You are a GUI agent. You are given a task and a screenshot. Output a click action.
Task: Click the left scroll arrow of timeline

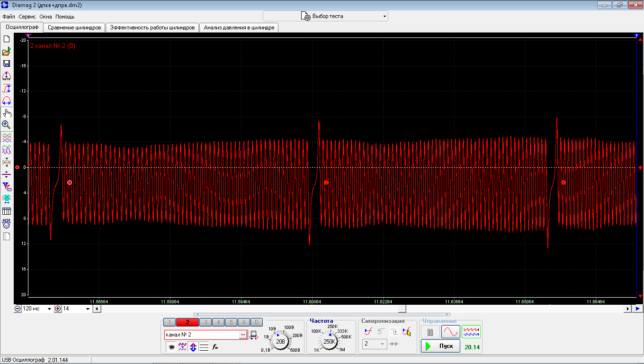(97, 309)
